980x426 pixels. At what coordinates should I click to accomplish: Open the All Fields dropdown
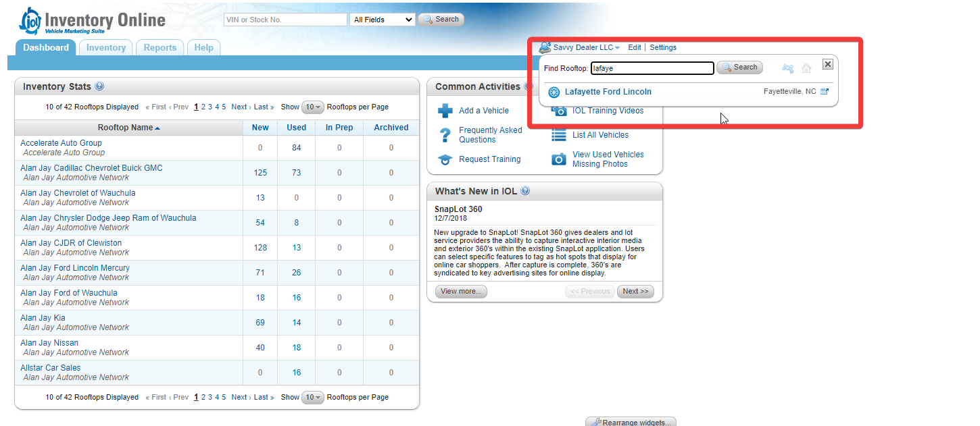(x=383, y=20)
